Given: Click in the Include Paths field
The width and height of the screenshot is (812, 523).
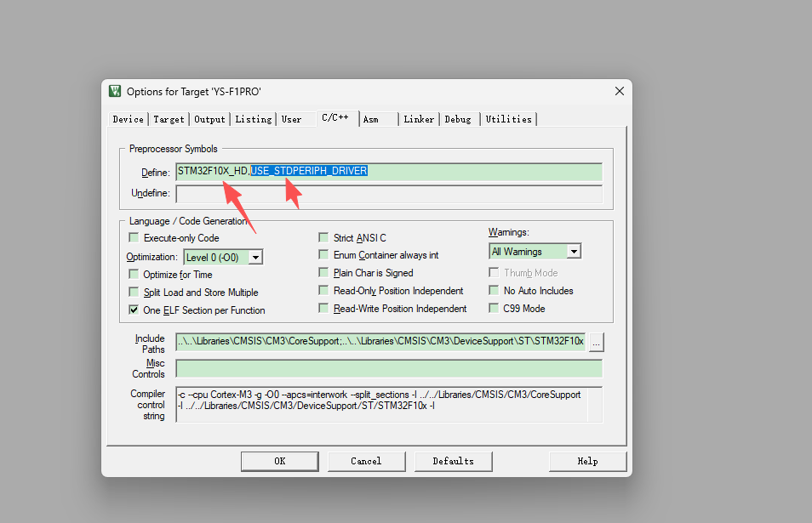Looking at the screenshot, I should (x=380, y=341).
